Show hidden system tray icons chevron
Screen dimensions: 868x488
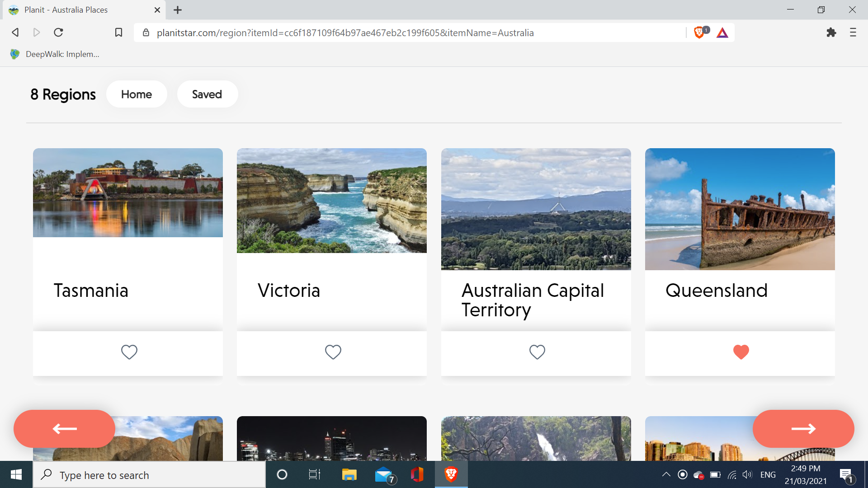point(666,474)
